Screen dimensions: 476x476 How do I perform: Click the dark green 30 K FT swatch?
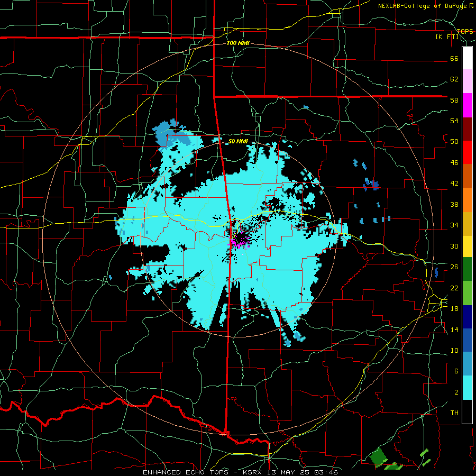tap(467, 269)
